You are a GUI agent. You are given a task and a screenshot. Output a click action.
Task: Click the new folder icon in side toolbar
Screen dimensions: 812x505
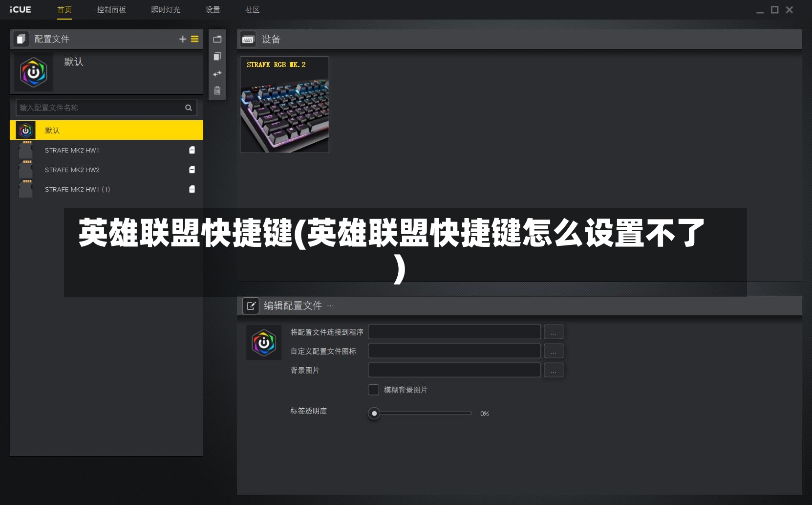point(217,39)
